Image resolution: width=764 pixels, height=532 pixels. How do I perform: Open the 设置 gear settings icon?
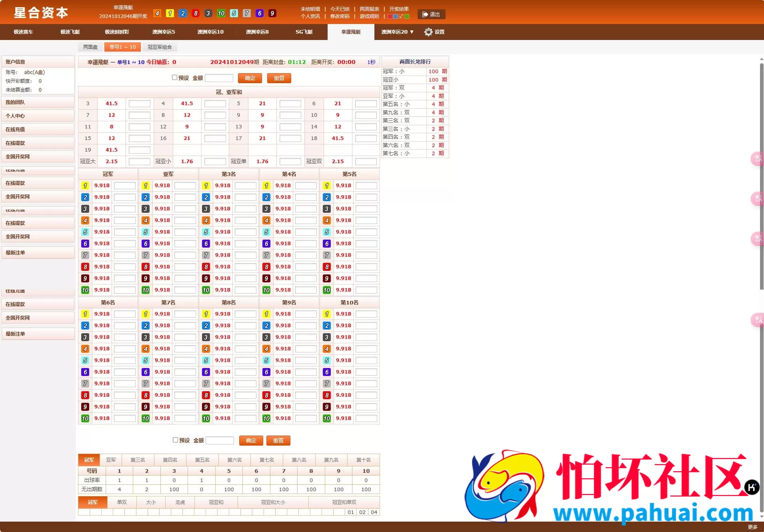(428, 32)
